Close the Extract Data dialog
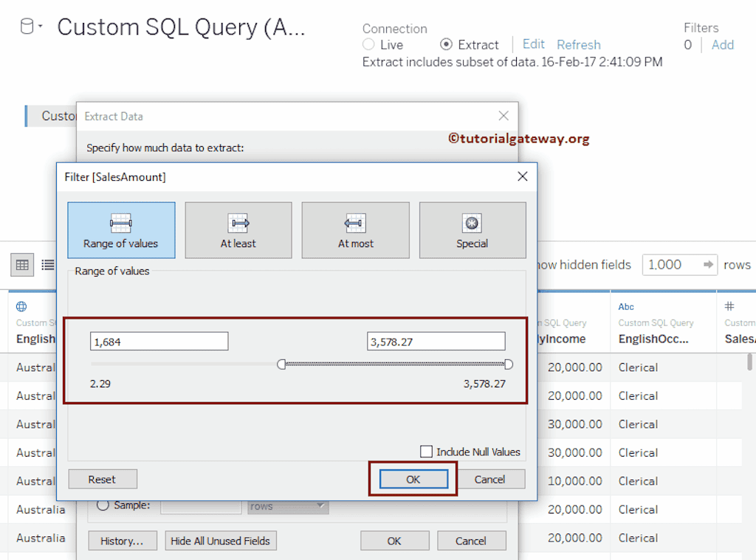 coord(504,116)
